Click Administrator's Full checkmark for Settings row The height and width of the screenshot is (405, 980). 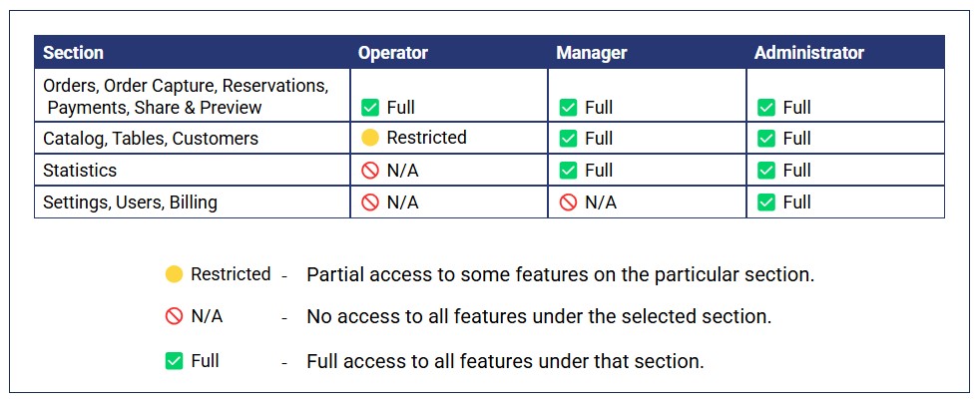766,202
